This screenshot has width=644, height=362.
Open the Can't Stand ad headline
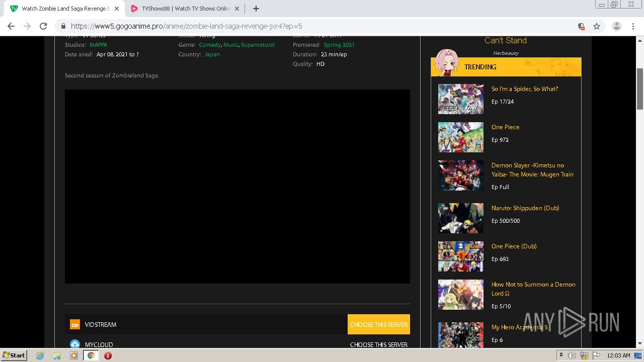[x=506, y=41]
